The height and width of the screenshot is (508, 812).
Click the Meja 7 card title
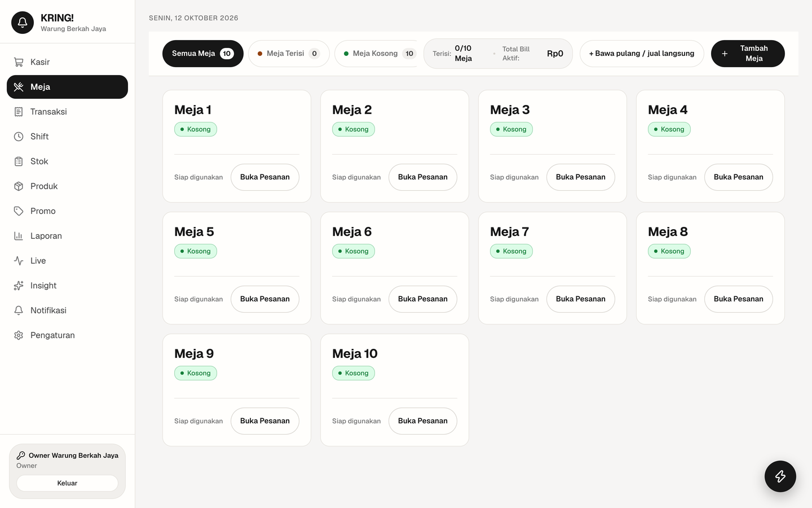[x=509, y=231]
